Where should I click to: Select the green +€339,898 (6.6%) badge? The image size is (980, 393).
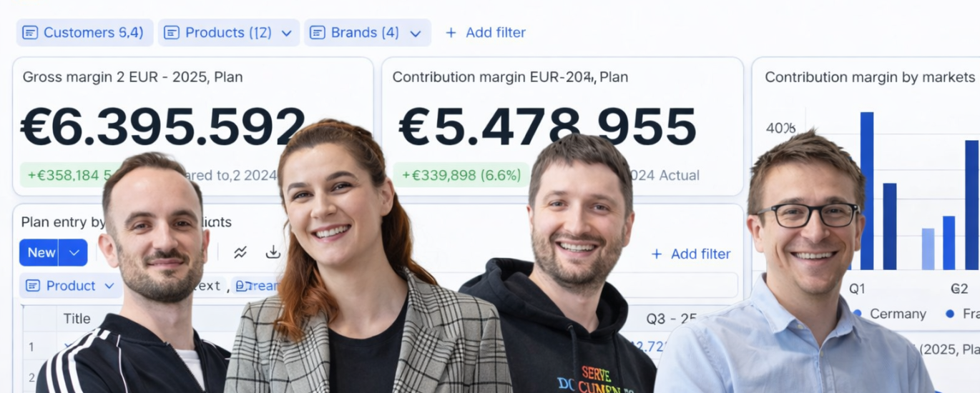coord(461,175)
